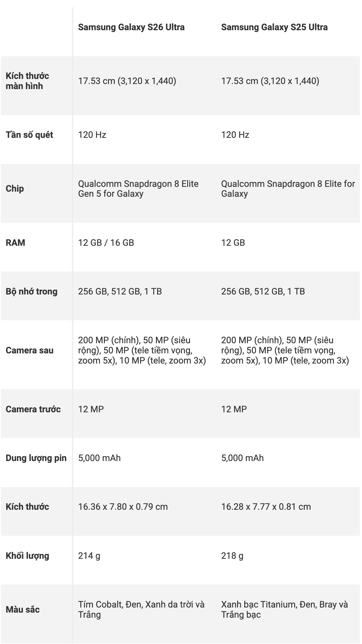Click the Camera trước row label

pyautogui.click(x=33, y=409)
